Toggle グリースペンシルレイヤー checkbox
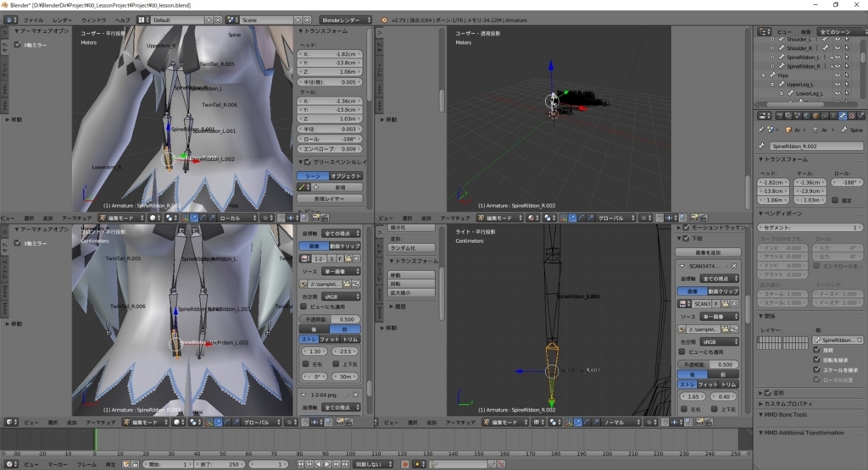This screenshot has width=868, height=470. (x=308, y=162)
